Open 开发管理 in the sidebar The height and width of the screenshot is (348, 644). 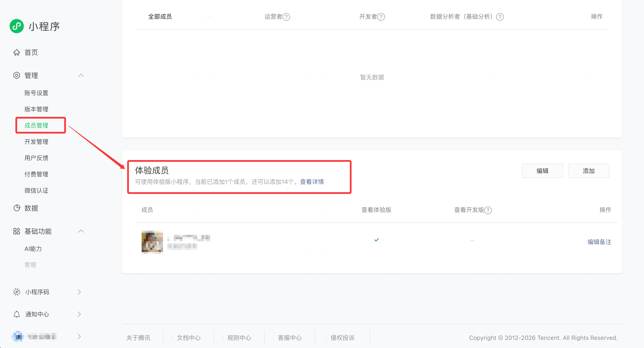[x=36, y=142]
